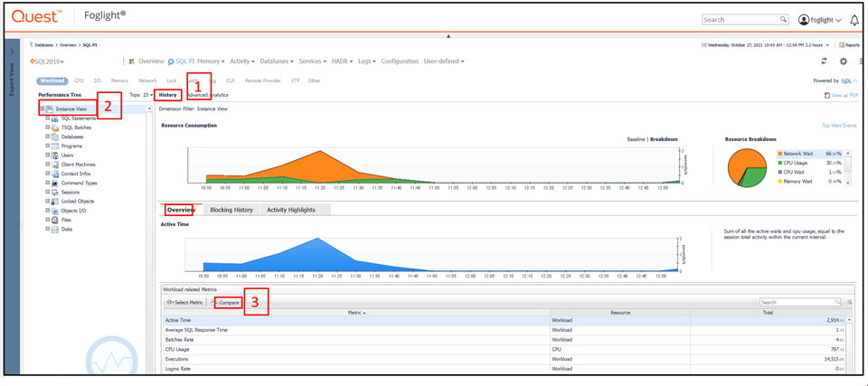This screenshot has height=386, width=868.
Task: Click the Users tree icon
Action: click(55, 155)
